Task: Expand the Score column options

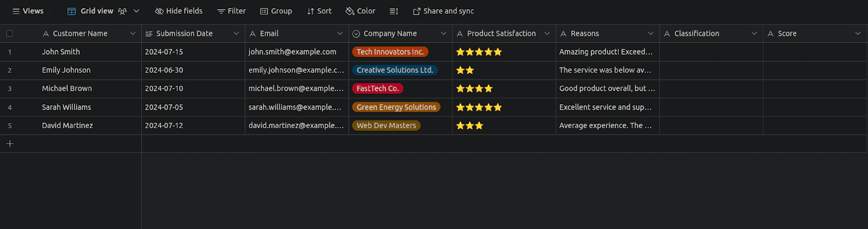Action: click(x=858, y=34)
